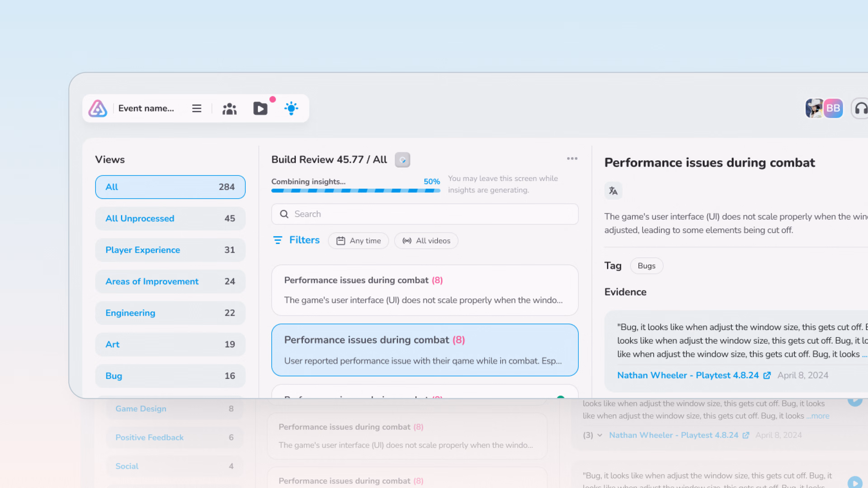
Task: Open the videos icon with notification dot
Action: (260, 108)
